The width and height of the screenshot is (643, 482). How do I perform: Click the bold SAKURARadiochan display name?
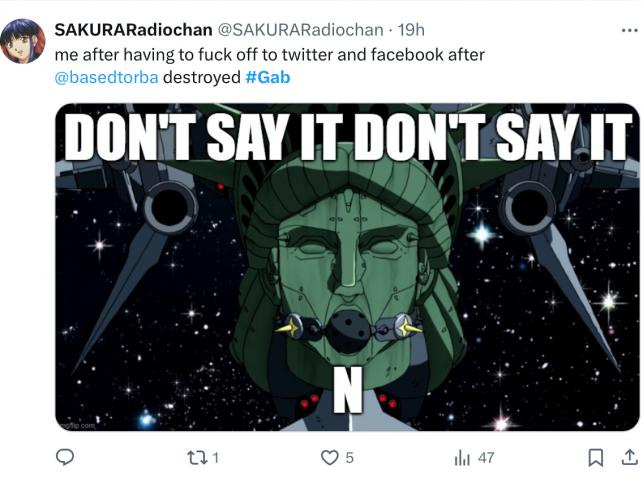click(133, 30)
